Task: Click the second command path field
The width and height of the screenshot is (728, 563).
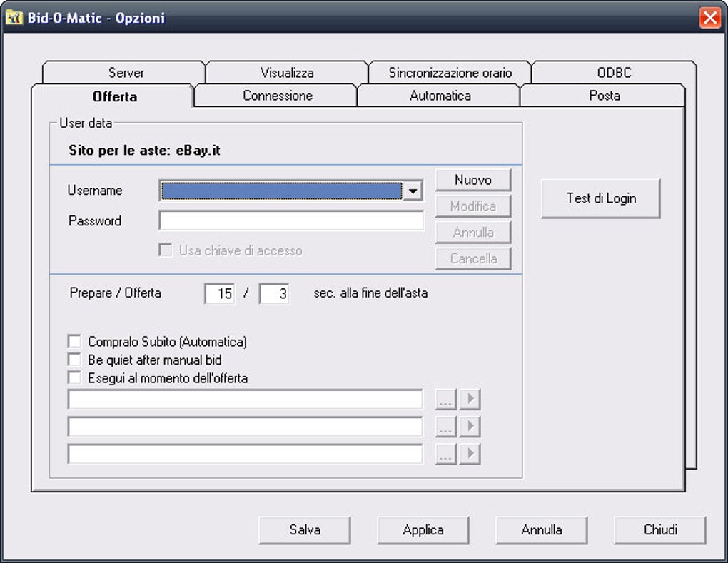Action: click(x=245, y=427)
